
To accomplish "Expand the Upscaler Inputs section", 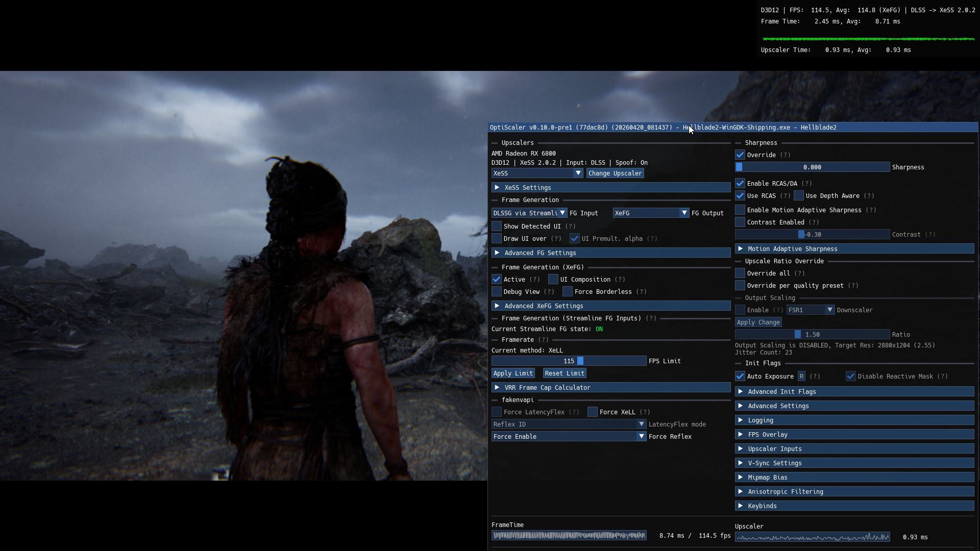I will 854,449.
